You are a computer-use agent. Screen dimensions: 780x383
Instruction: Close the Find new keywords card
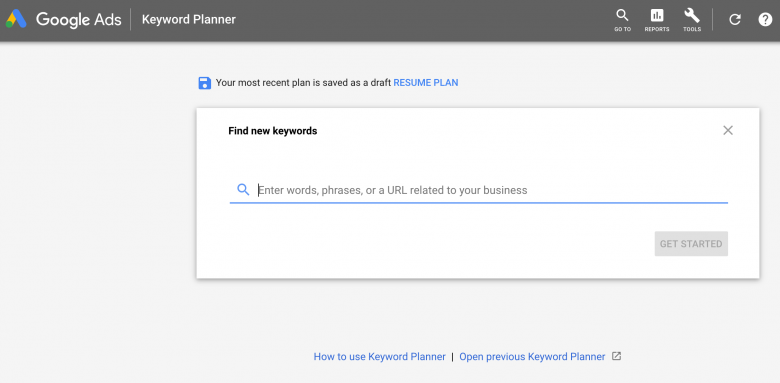728,130
